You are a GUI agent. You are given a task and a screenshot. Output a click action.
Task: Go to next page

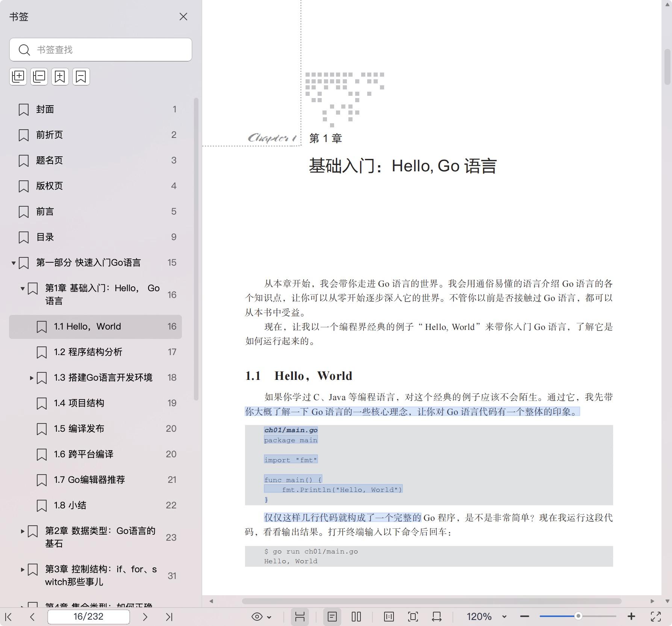tap(145, 617)
